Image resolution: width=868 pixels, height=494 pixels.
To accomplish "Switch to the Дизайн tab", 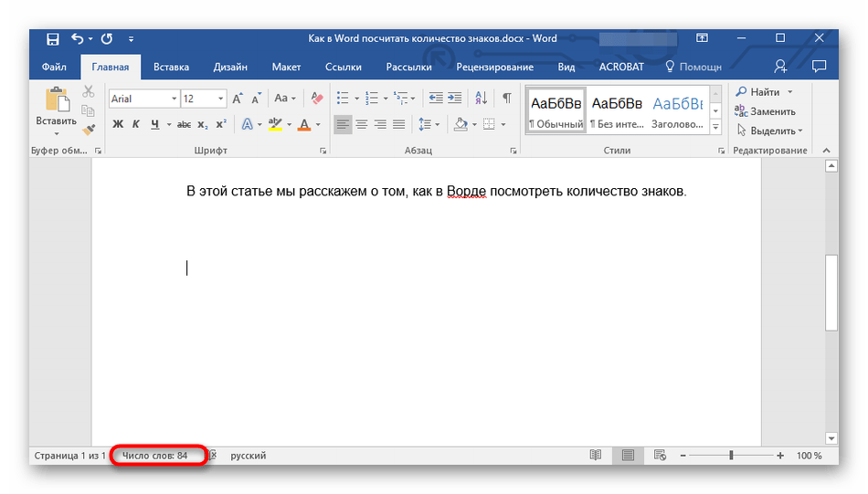I will pos(230,67).
